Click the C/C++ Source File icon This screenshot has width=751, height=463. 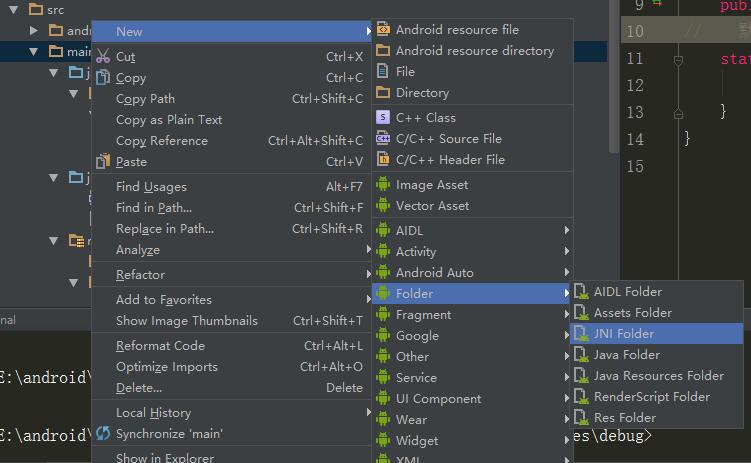tap(383, 138)
